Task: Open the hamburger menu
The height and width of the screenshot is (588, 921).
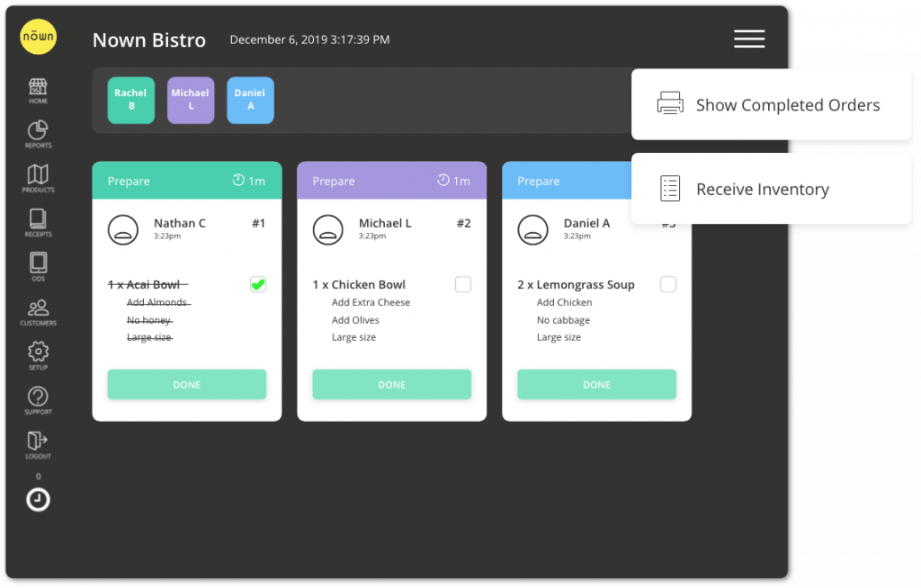Action: 749,39
